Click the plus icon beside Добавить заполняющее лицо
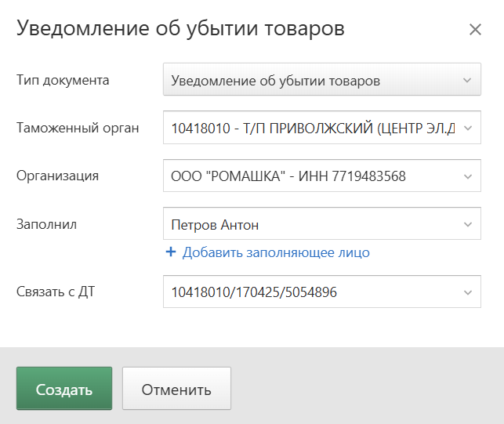 tap(171, 252)
